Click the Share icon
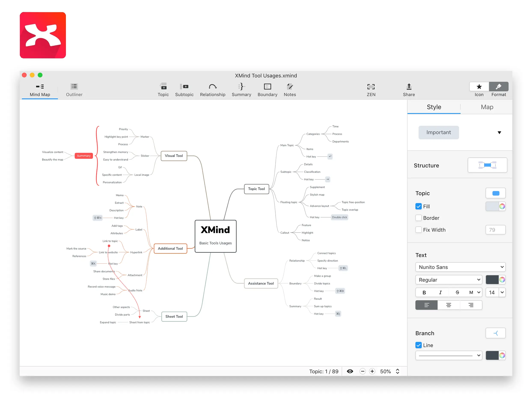This screenshot has height=397, width=532. (x=409, y=87)
